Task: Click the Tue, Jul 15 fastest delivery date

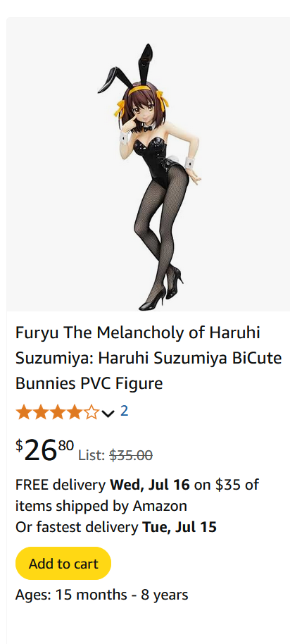Action: tap(179, 527)
